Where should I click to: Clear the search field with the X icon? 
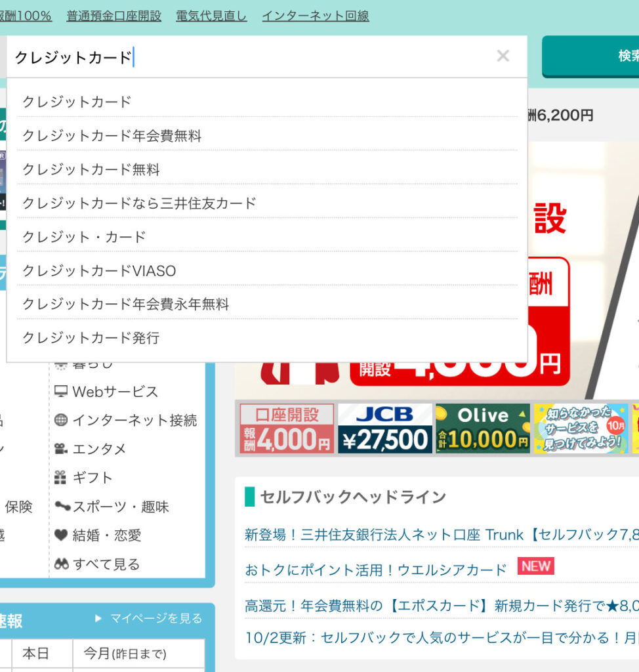(503, 56)
